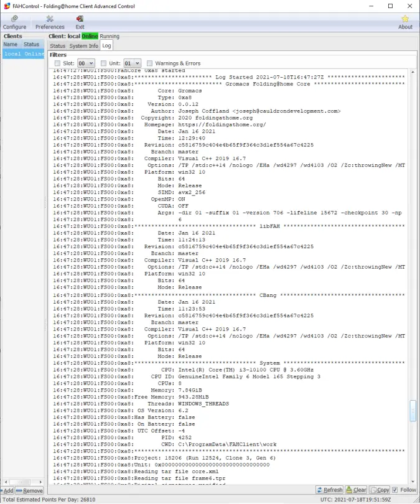The image size is (420, 504).
Task: Click the Status column header in Clients
Action: 32,44
